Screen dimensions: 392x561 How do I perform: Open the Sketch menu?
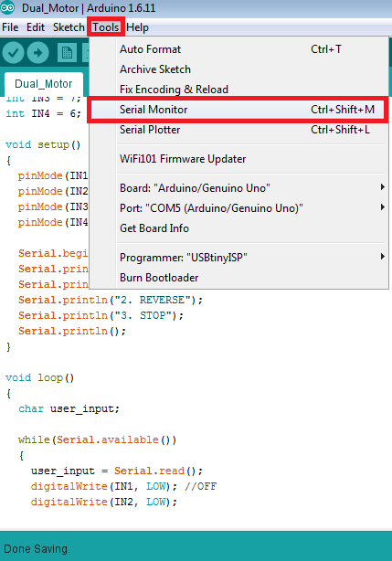click(69, 27)
